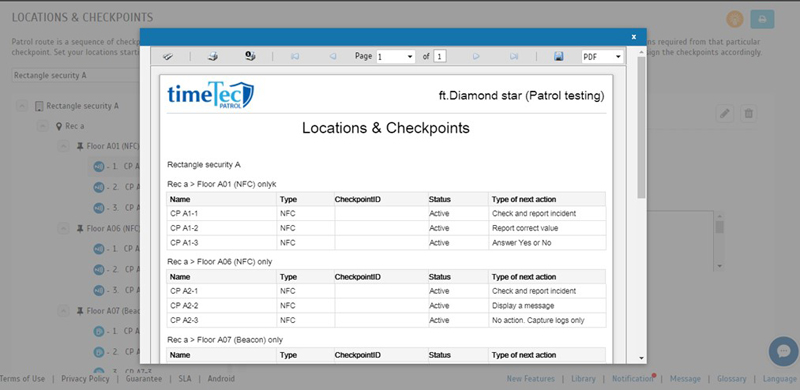Screen dimensions: 800x390
Task: Select first checkpoint under Floor A07
Action: [x=117, y=331]
